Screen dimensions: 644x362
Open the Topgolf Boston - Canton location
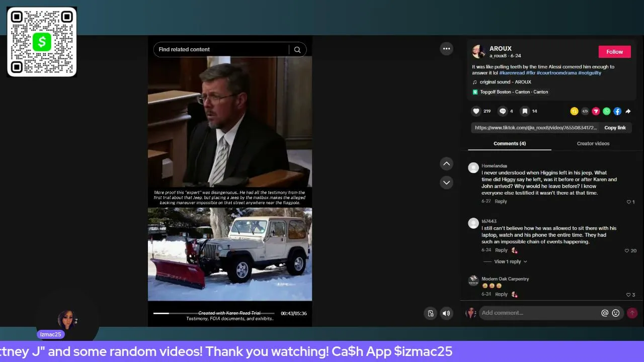pos(514,92)
